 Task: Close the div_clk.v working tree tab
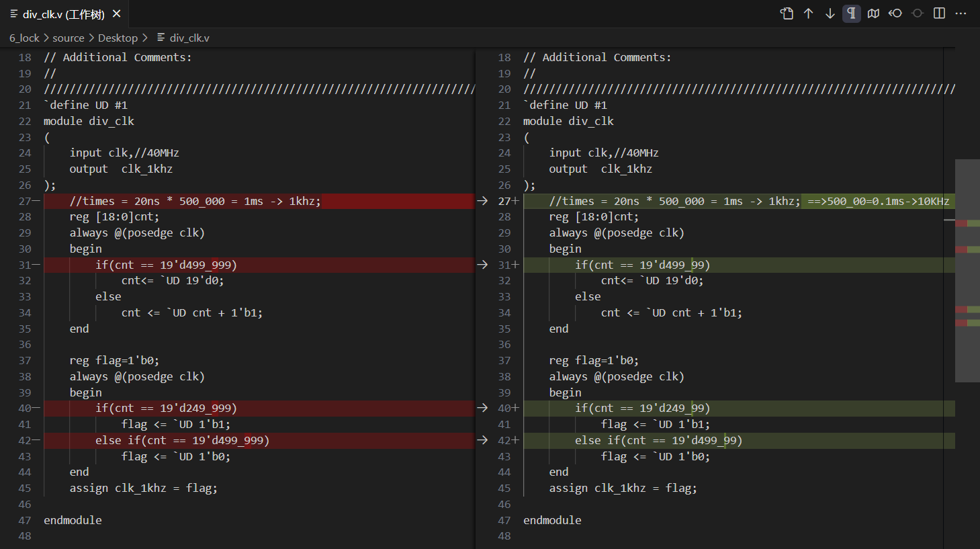pos(117,13)
